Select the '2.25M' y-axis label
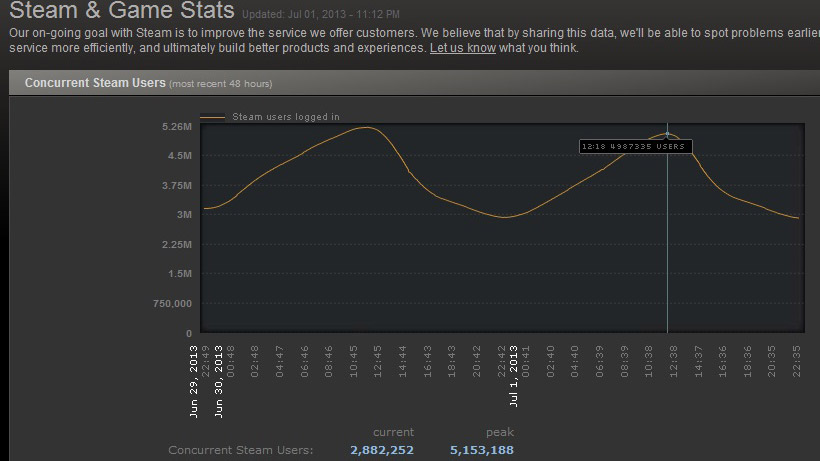 coord(177,245)
